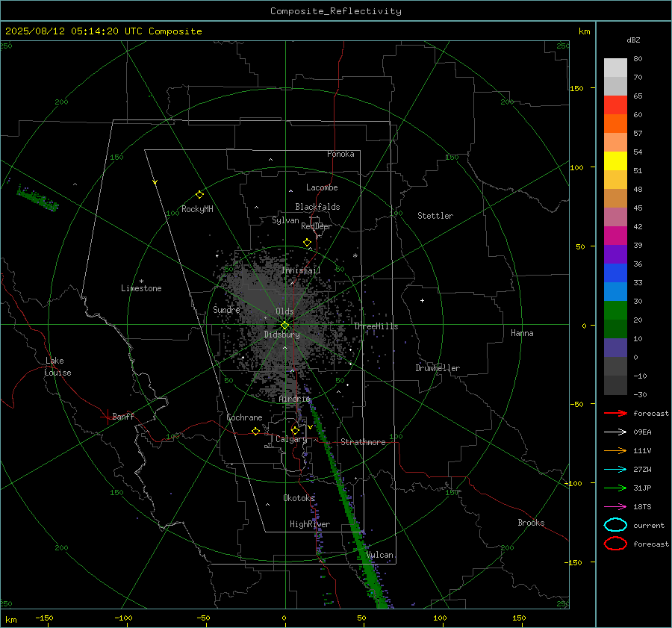Click the yellow diamond marker above RedDeer
The image size is (672, 628).
coord(307,243)
